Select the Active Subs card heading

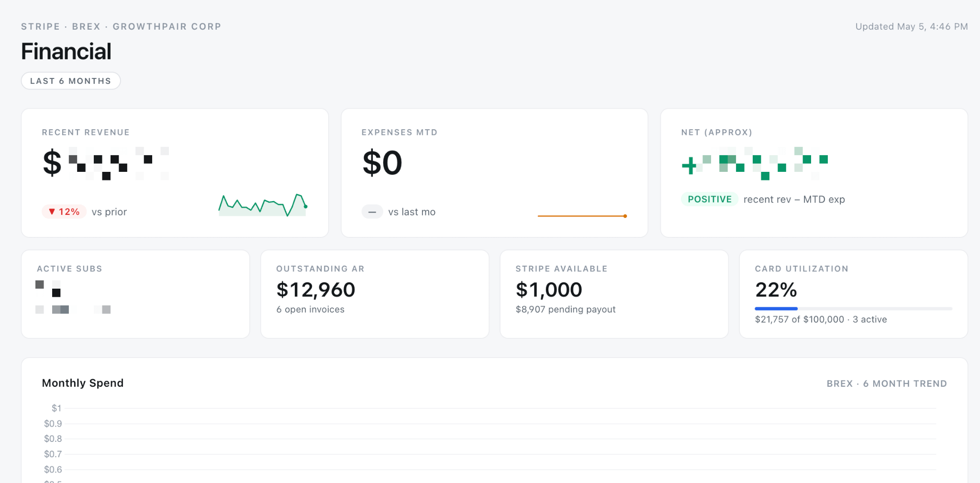coord(69,269)
